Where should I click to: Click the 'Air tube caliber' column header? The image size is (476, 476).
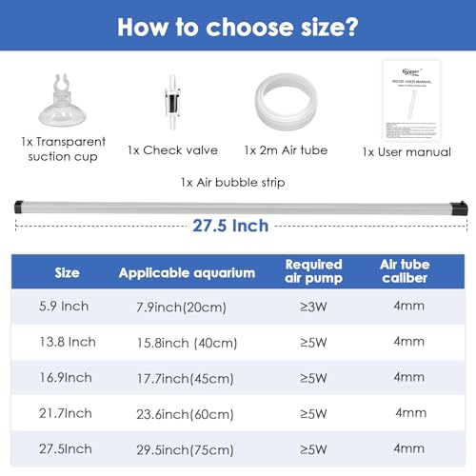pyautogui.click(x=405, y=271)
